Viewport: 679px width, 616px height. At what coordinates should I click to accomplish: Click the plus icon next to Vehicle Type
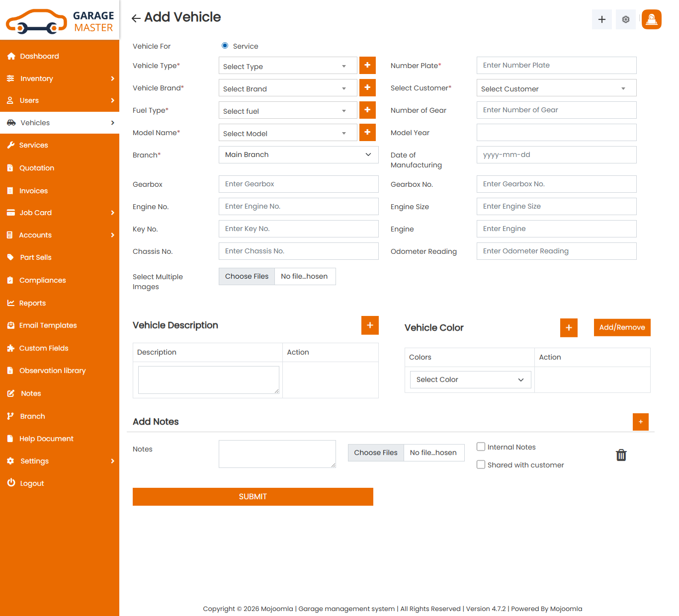pyautogui.click(x=367, y=66)
